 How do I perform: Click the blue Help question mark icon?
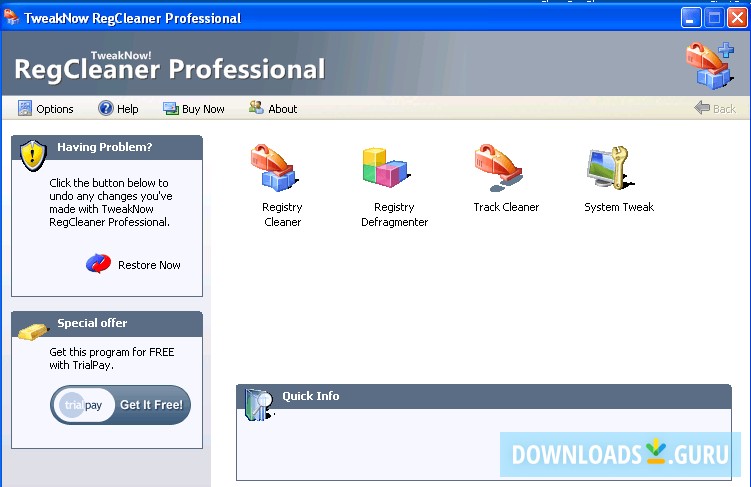click(x=105, y=108)
